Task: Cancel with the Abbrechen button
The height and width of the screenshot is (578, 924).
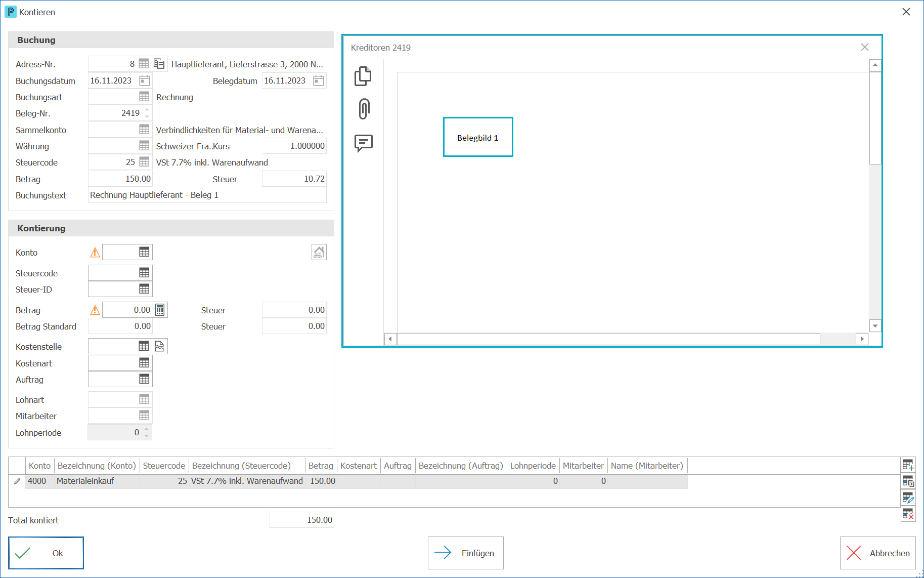Action: tap(878, 553)
